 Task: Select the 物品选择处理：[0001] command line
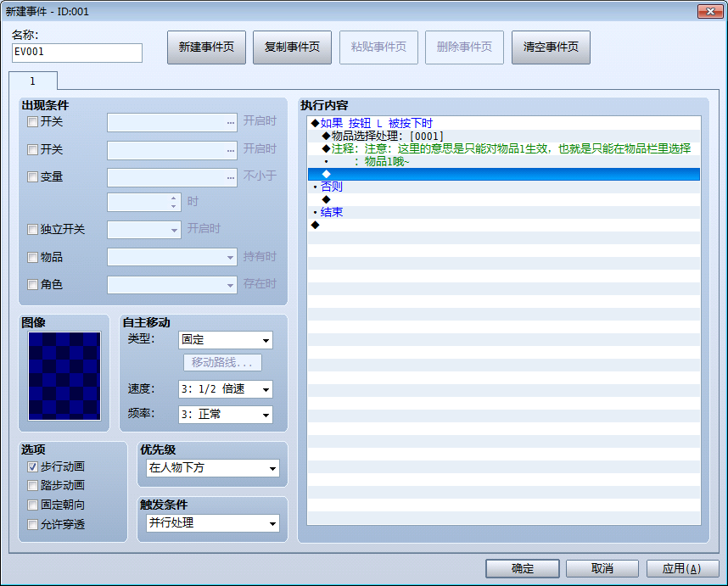[504, 136]
